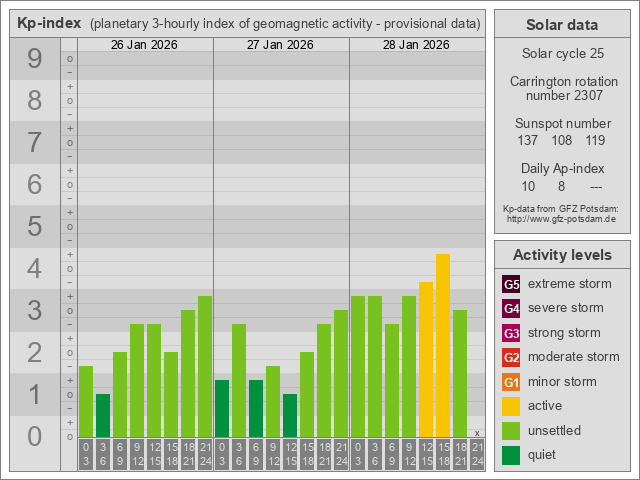Select the G2 moderate storm badge
Viewport: 640px width, 480px height.
pos(511,357)
